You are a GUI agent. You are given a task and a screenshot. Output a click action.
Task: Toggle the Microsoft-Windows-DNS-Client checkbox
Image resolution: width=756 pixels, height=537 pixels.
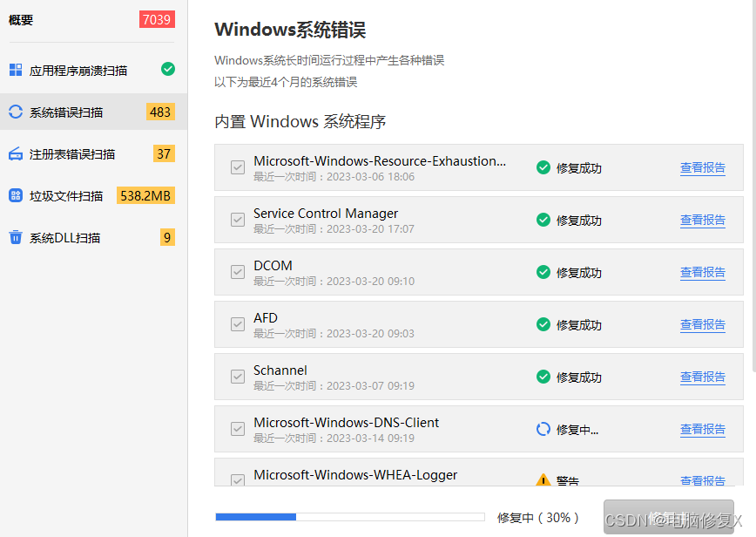238,429
